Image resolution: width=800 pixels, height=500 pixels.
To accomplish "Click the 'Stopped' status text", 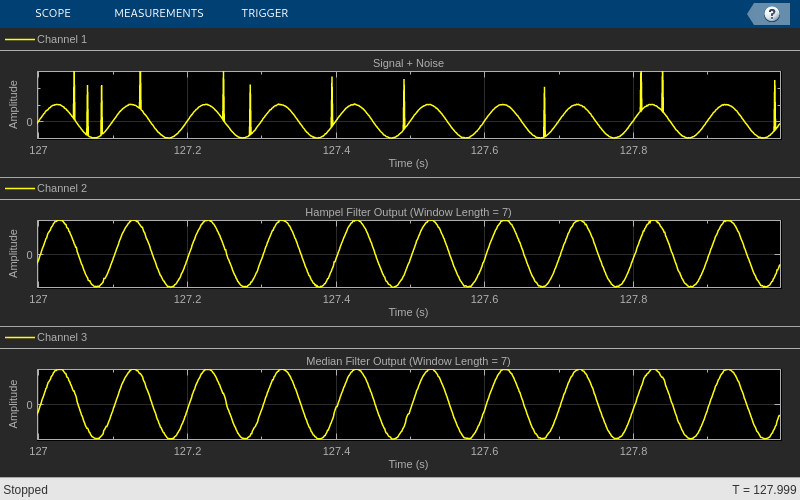I will [26, 490].
